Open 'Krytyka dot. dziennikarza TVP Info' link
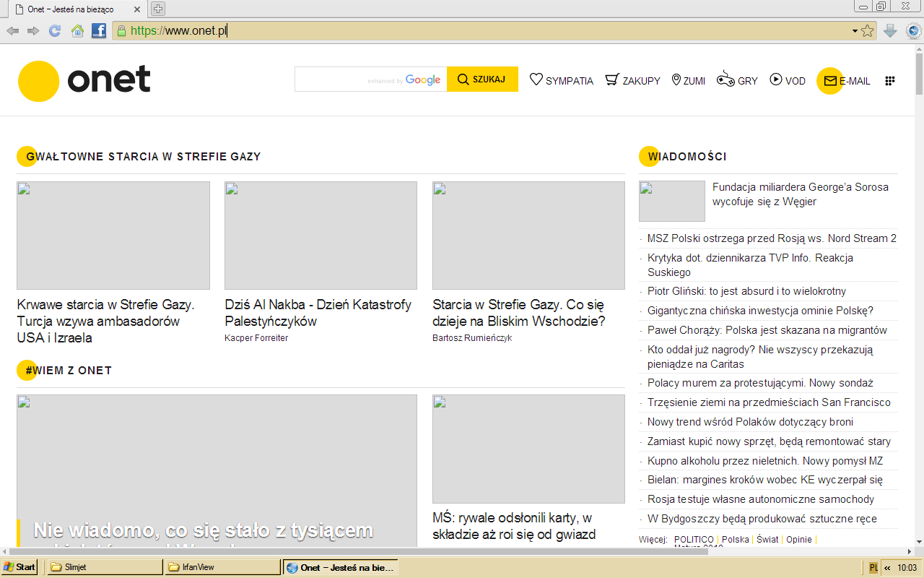This screenshot has height=578, width=924. point(751,265)
